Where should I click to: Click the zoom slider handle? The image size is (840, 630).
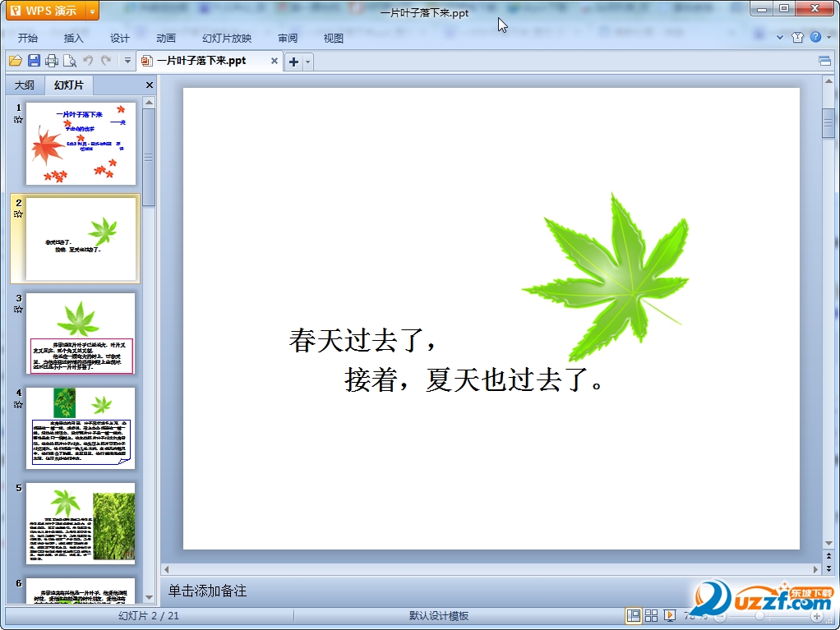click(759, 617)
